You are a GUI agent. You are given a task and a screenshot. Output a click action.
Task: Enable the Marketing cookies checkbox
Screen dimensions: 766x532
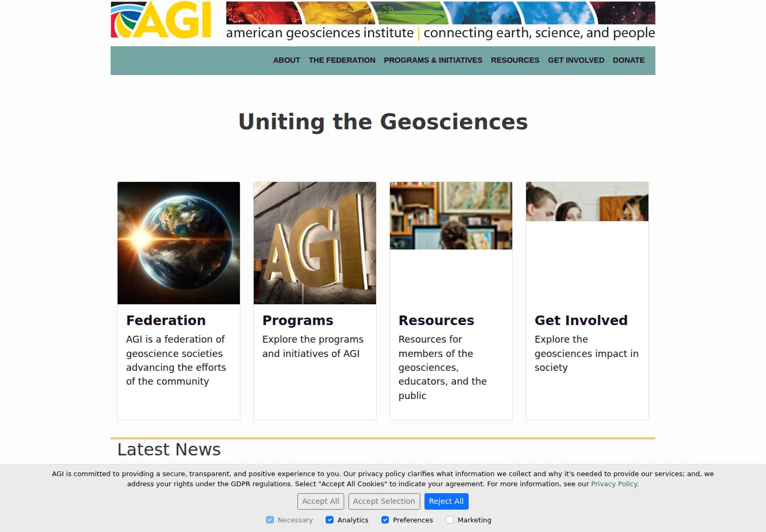click(450, 520)
